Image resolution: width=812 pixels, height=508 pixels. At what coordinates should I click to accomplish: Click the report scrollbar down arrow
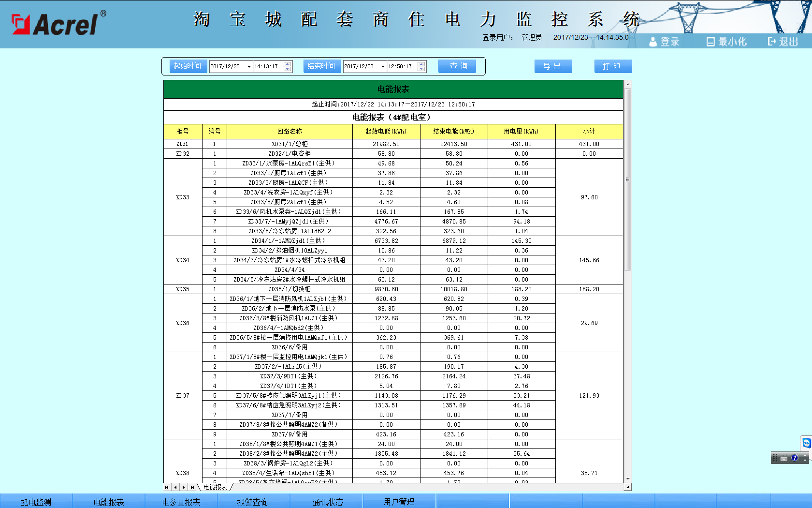[627, 479]
